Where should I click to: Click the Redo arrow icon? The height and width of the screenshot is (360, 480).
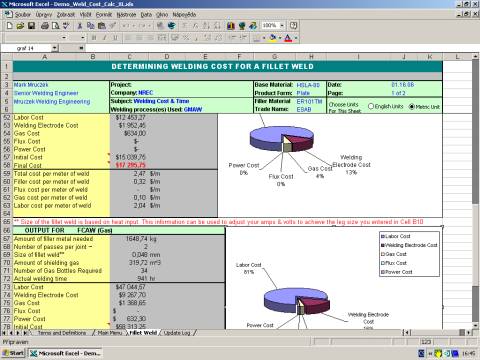tap(141, 26)
